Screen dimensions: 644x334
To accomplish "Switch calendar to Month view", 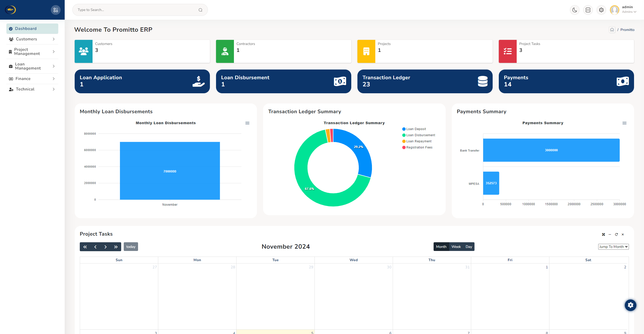I will pyautogui.click(x=441, y=247).
